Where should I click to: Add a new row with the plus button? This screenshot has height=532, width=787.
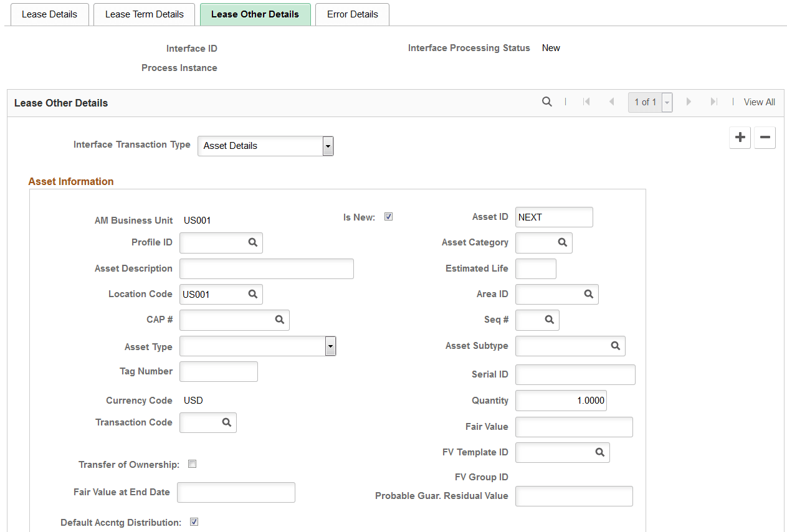click(740, 138)
